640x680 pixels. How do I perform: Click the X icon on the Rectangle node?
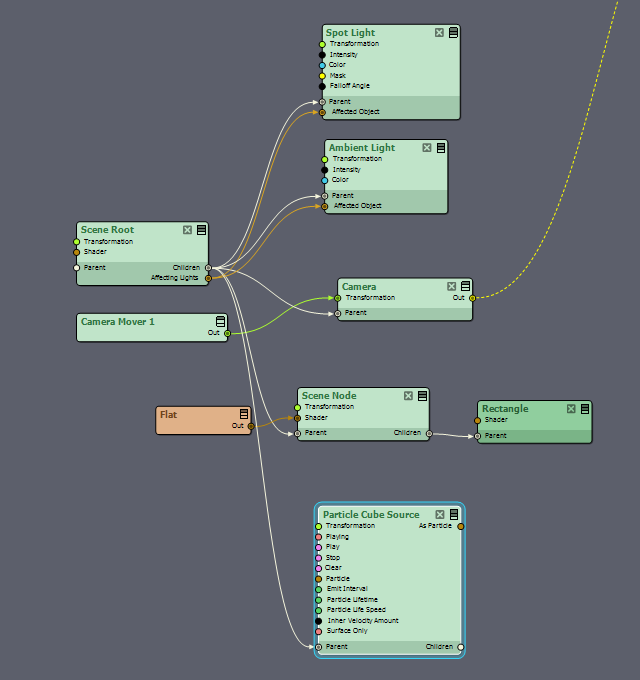[571, 409]
